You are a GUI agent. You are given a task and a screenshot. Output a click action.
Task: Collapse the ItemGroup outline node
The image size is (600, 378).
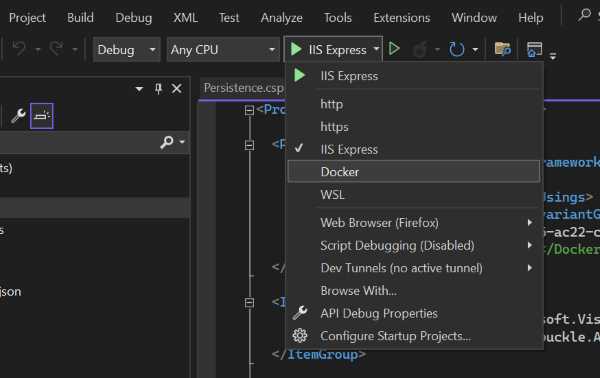click(249, 303)
